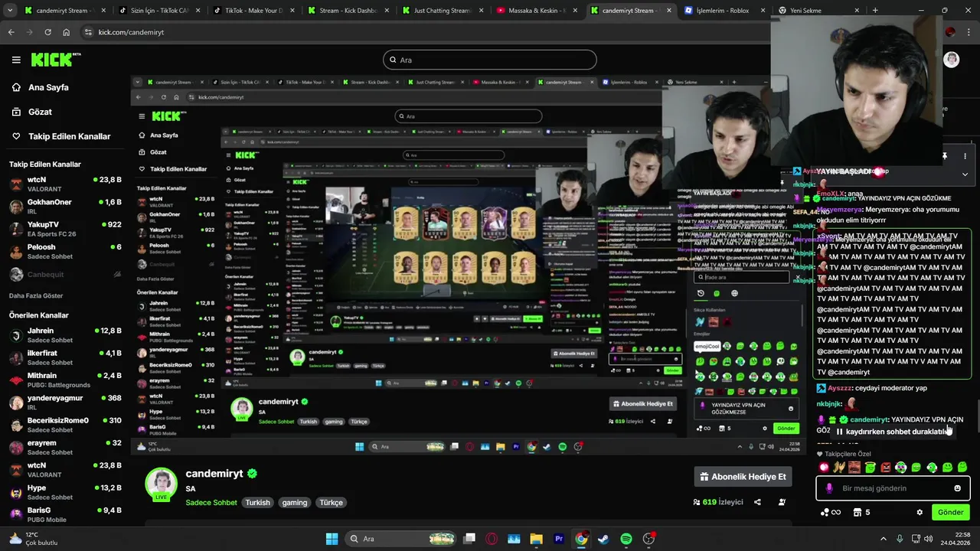980x551 pixels.
Task: Go back with browser back arrow
Action: 11,32
